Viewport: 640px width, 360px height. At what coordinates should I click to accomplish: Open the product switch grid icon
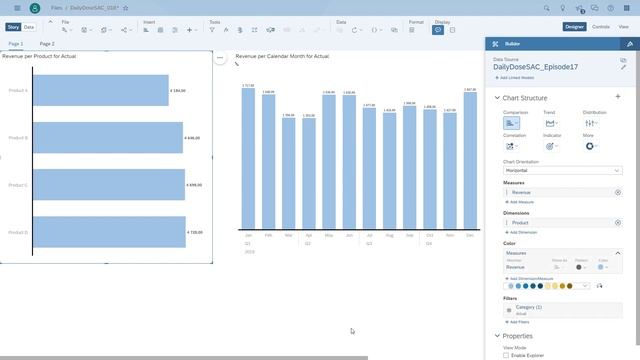pos(627,8)
